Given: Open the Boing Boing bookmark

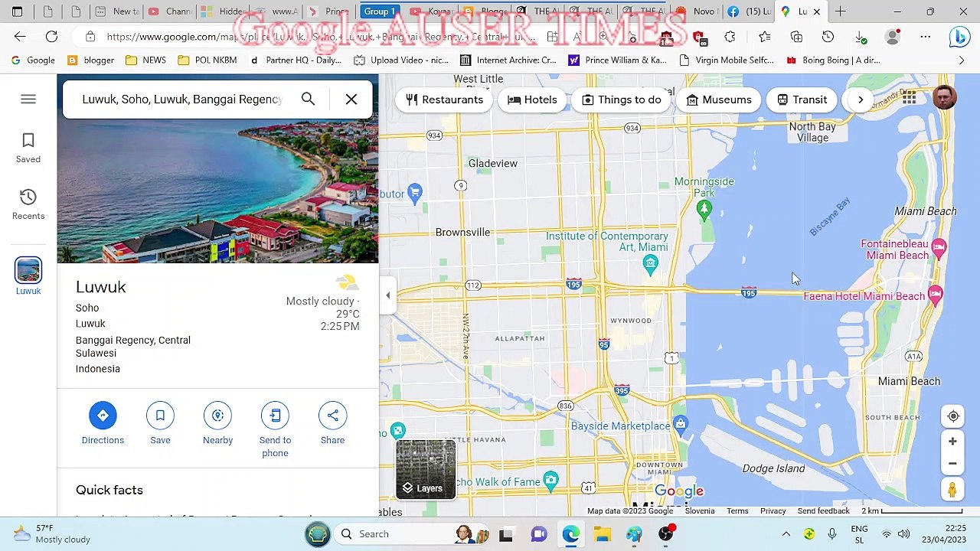Looking at the screenshot, I should [833, 60].
